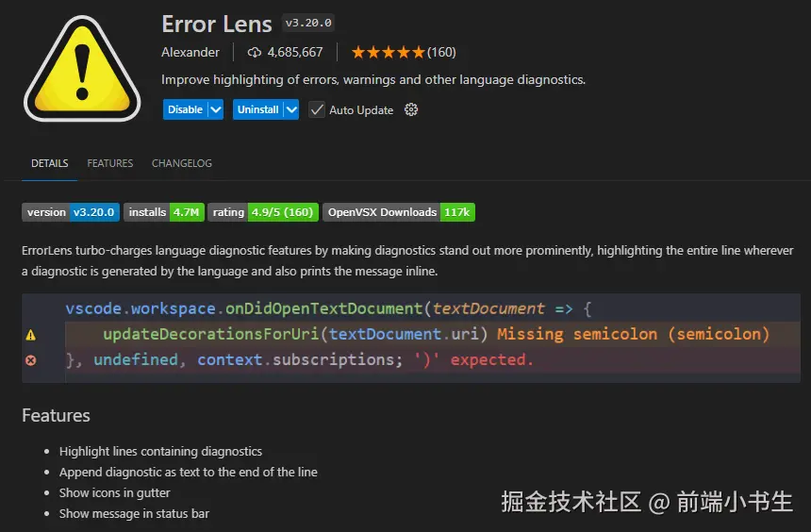
Task: Click the rating 4.9/5 (160) badge
Action: 263,212
